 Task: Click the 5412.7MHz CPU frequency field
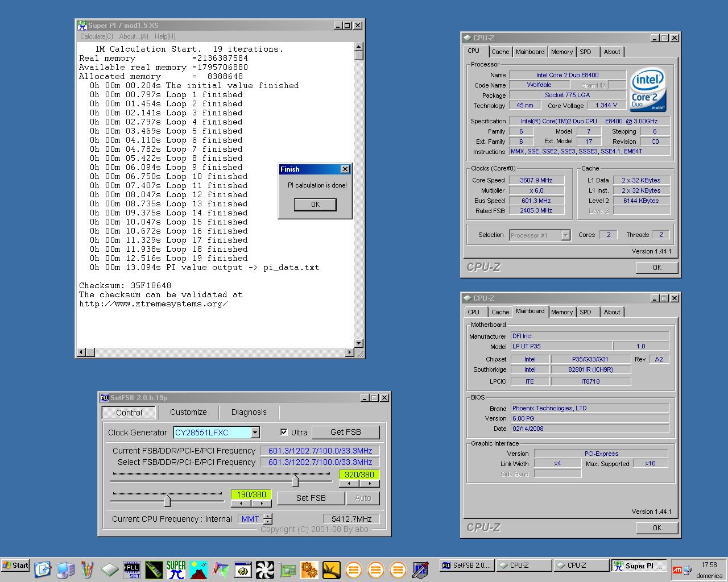point(351,519)
